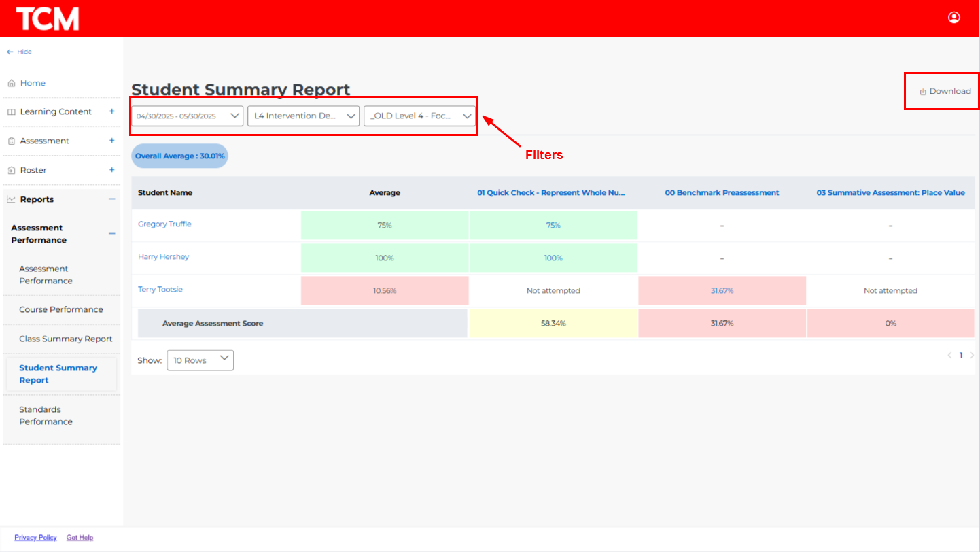Click the Home icon in sidebar
Screen dimensions: 980x552
tap(12, 84)
